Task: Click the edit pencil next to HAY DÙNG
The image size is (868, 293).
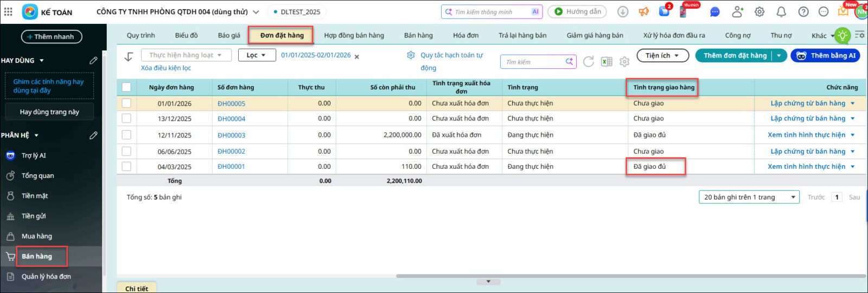Action: (x=93, y=60)
